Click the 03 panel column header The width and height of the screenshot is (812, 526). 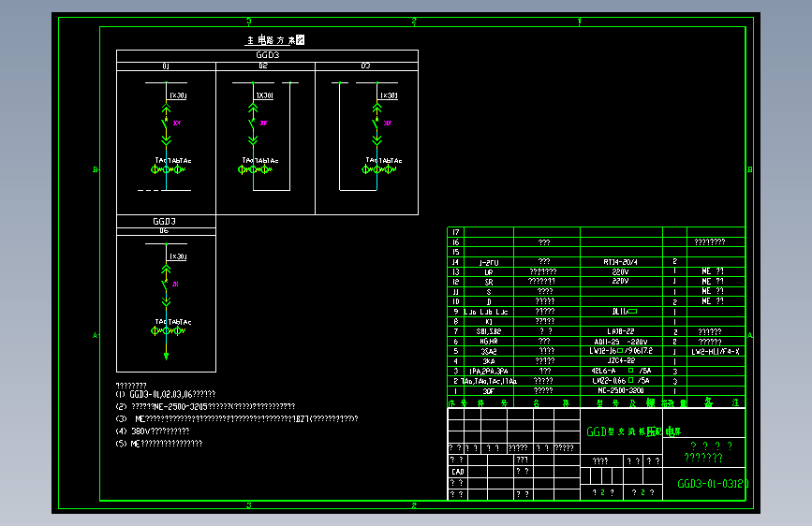(365, 66)
